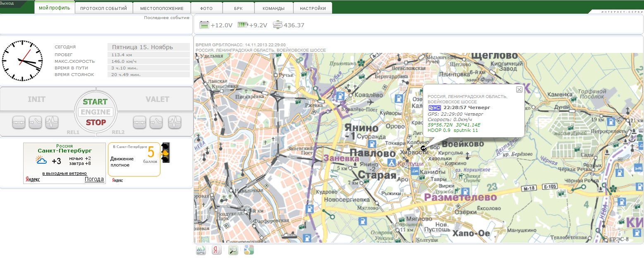The image size is (644, 260).
Task: Toggle REL1 closed-contact relay button
Action: coord(19,122)
